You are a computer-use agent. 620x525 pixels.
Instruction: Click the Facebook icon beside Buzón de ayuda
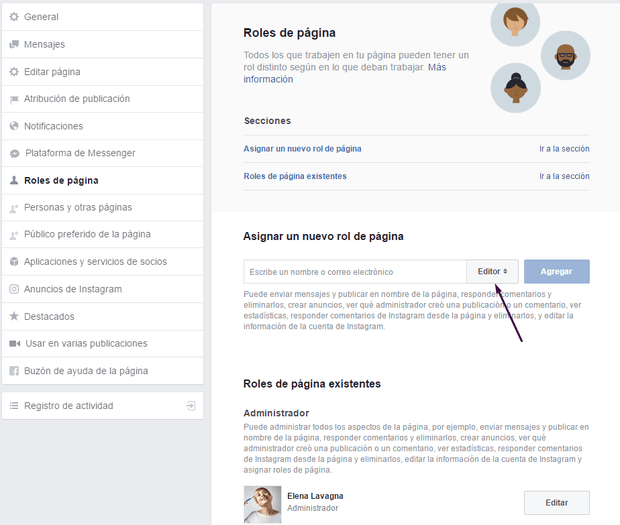[14, 371]
